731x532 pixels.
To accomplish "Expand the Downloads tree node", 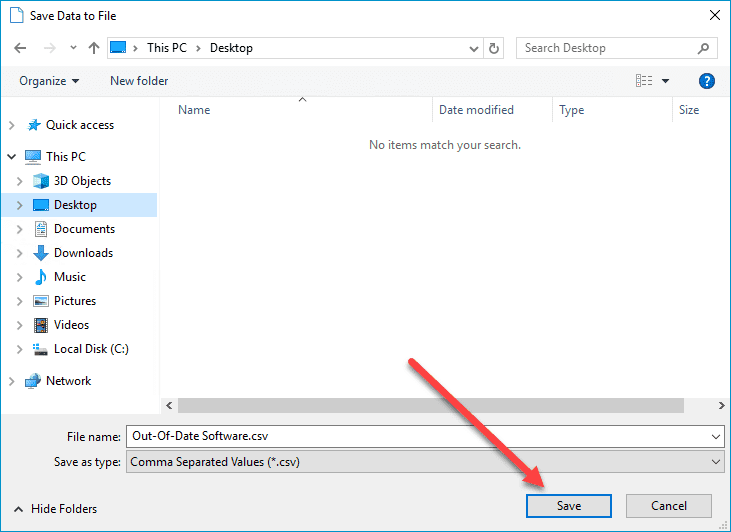I will (20, 253).
